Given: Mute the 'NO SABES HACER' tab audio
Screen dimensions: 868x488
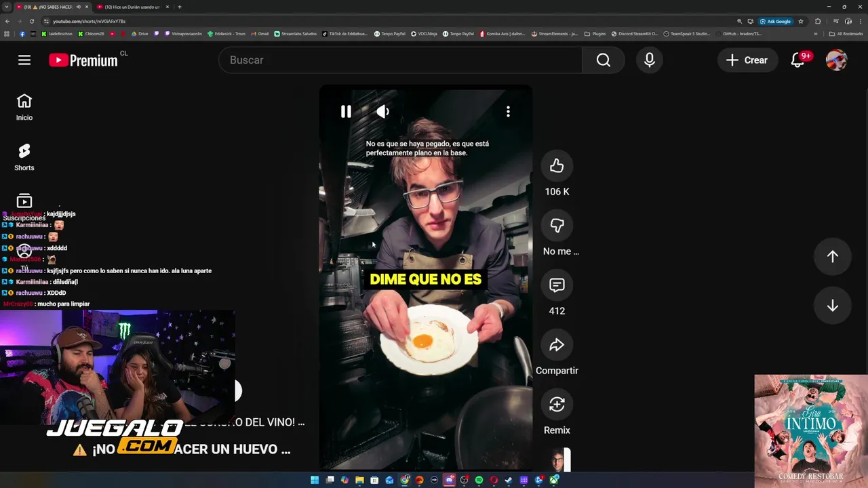Looking at the screenshot, I should click(x=79, y=7).
